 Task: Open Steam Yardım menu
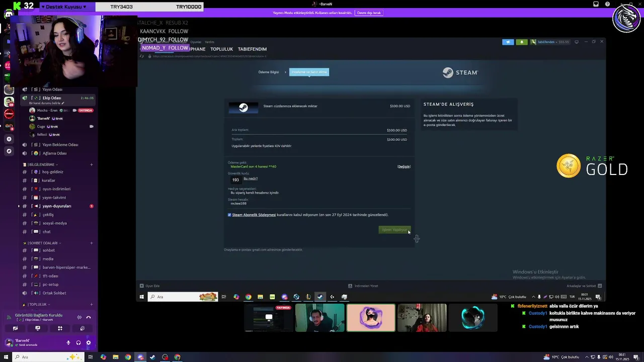click(x=209, y=42)
